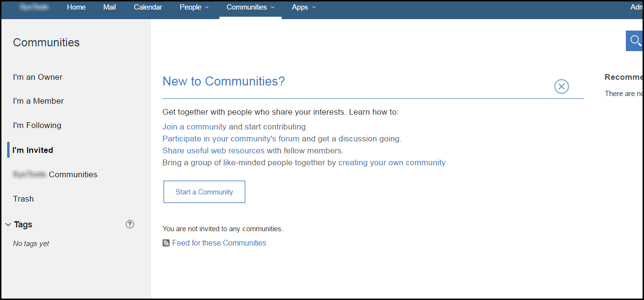
Task: Collapse the Tags section
Action: click(8, 224)
